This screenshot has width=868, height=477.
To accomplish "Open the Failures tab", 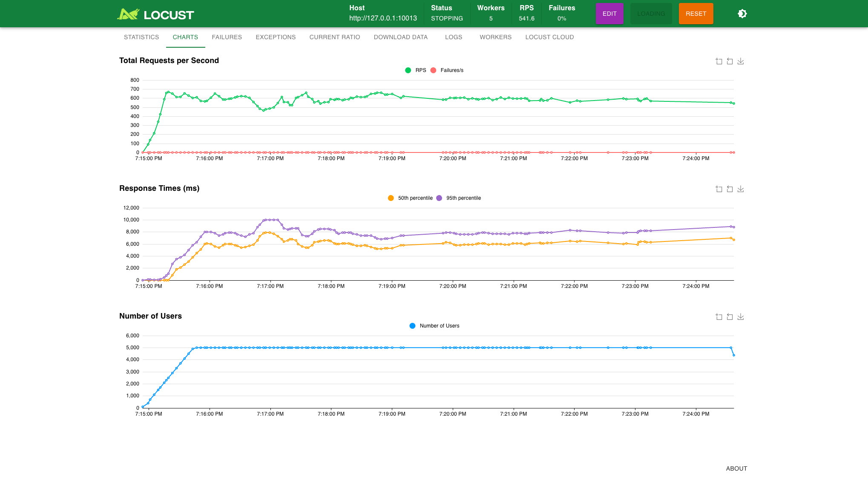I will 227,37.
